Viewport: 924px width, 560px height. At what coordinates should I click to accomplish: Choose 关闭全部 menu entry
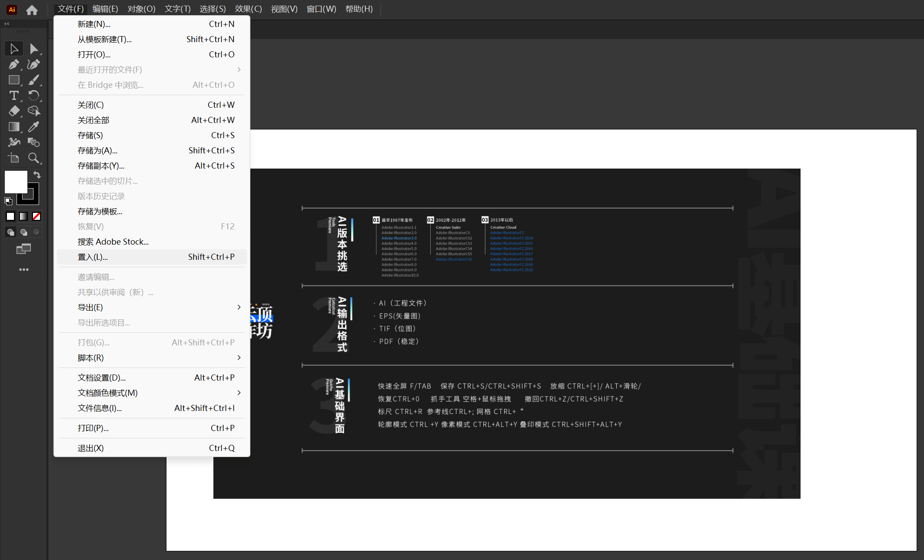pos(152,120)
